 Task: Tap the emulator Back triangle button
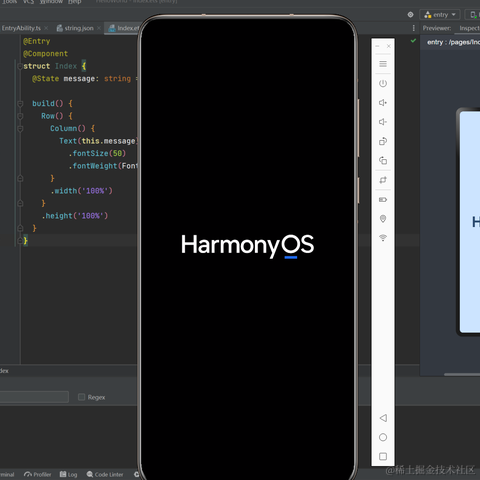383,418
